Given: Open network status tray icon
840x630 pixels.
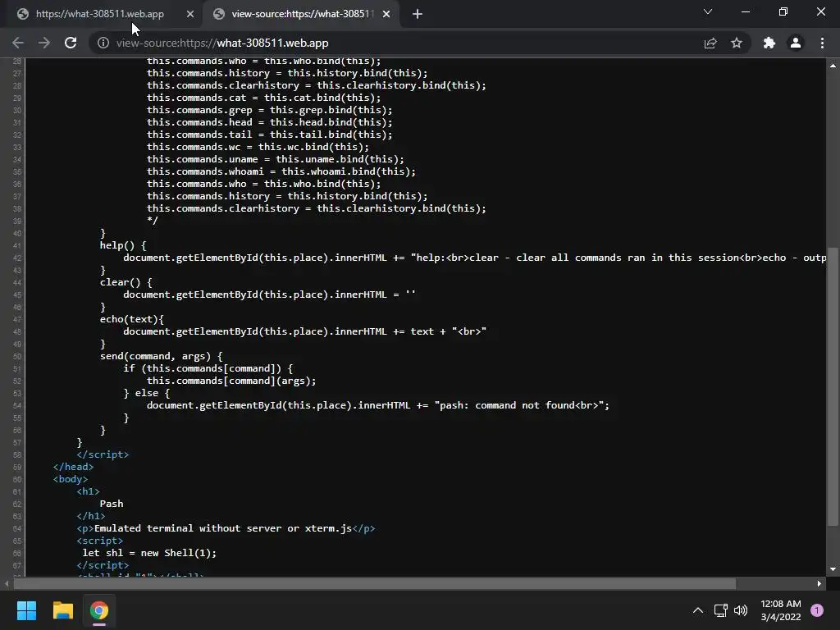Looking at the screenshot, I should click(720, 610).
